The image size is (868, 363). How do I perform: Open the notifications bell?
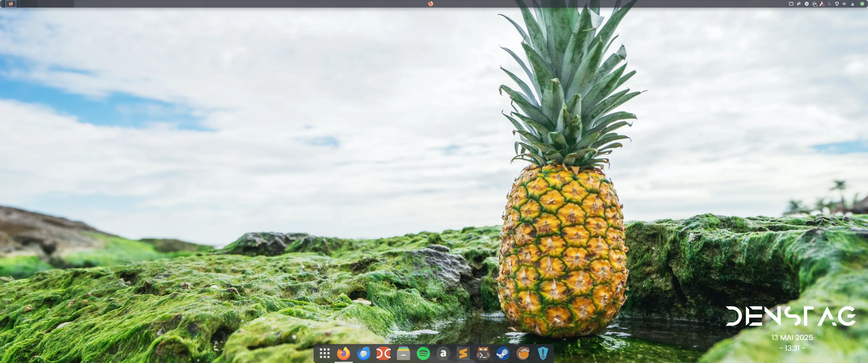(853, 4)
